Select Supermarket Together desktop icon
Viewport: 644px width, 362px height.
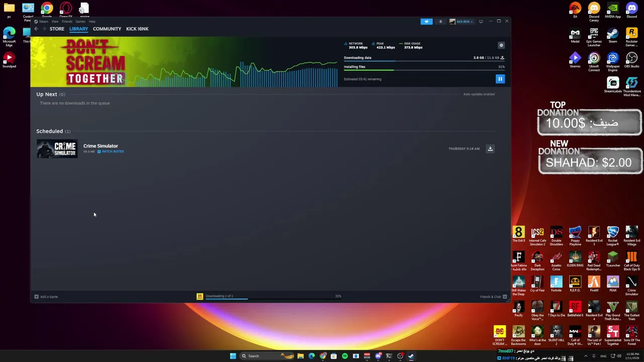pyautogui.click(x=613, y=336)
